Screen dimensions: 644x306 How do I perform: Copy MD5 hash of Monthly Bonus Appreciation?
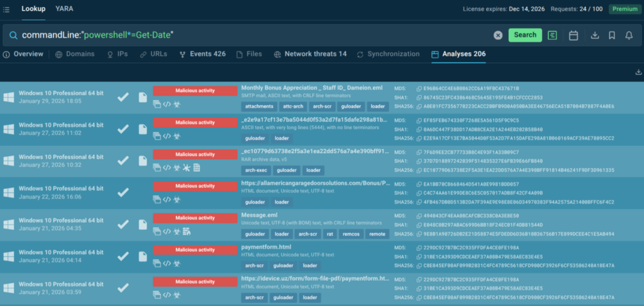click(419, 89)
